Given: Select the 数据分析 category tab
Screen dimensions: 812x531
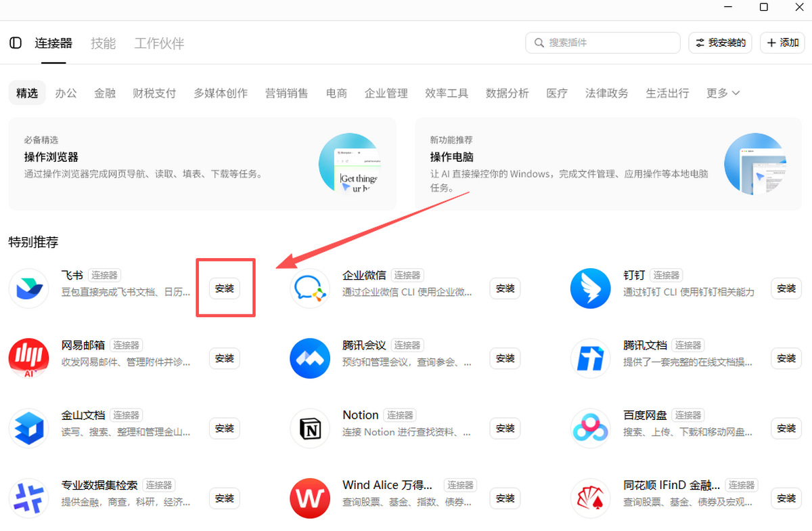Looking at the screenshot, I should click(507, 93).
